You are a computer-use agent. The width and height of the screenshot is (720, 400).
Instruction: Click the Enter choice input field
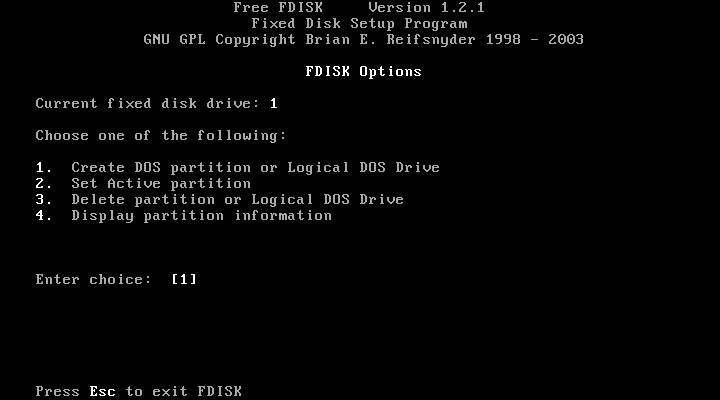click(184, 279)
